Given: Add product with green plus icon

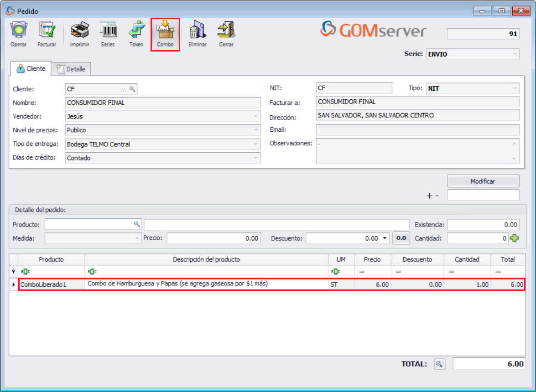Looking at the screenshot, I should tap(515, 238).
